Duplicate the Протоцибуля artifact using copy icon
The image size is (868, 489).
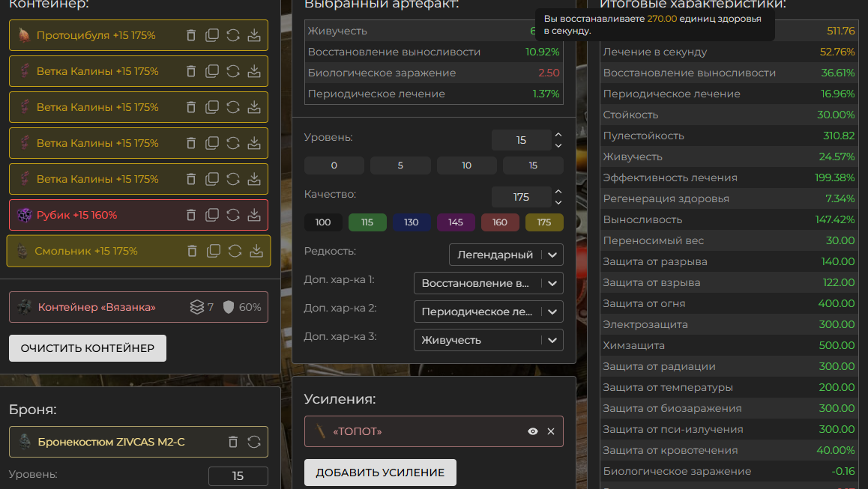[212, 35]
